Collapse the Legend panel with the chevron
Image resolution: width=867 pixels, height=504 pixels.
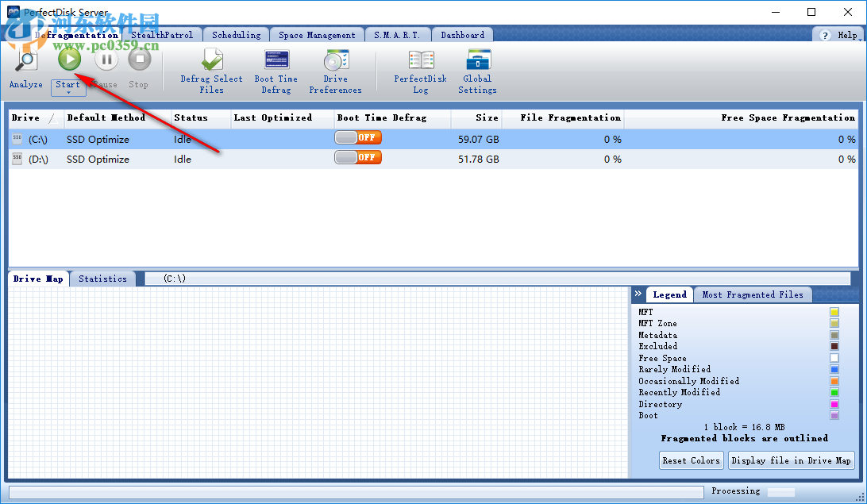(x=638, y=294)
